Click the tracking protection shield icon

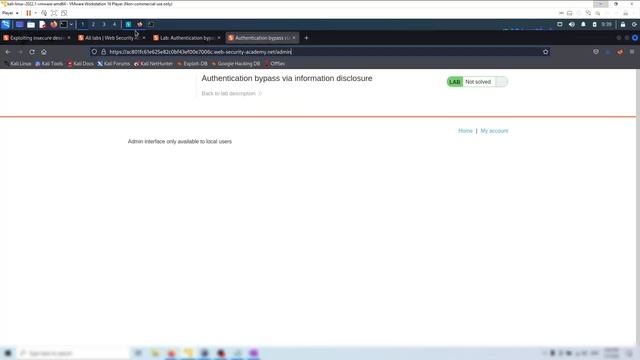[x=94, y=52]
